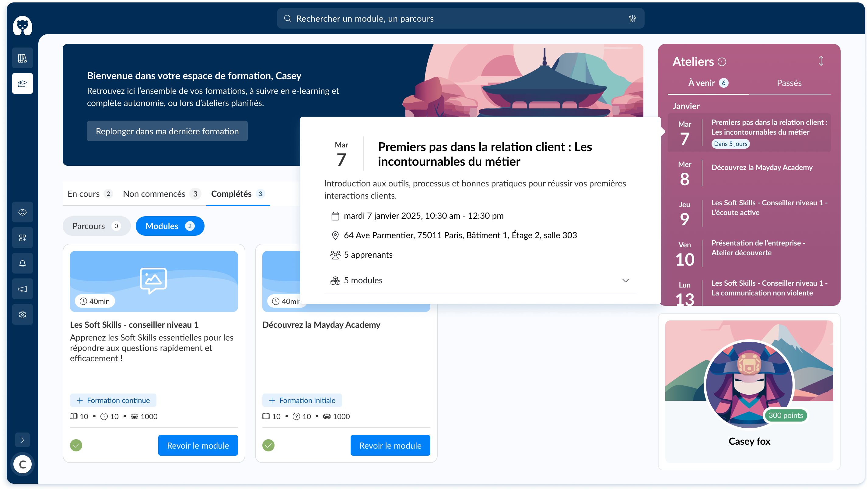Open the settings gear in sidebar
This screenshot has height=491, width=868.
[22, 315]
